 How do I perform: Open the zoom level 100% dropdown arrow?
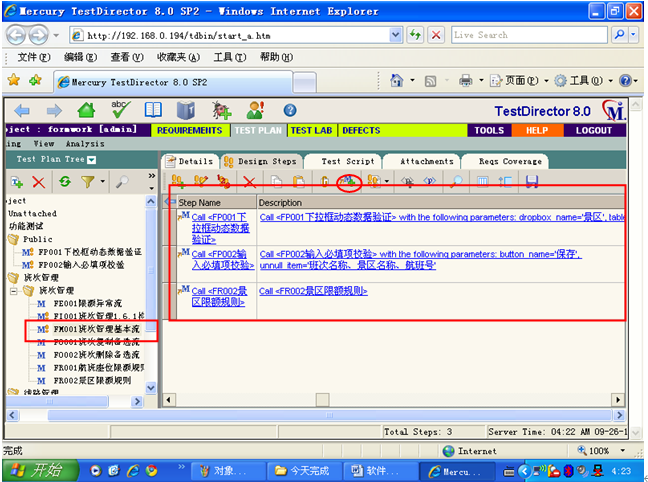(623, 451)
